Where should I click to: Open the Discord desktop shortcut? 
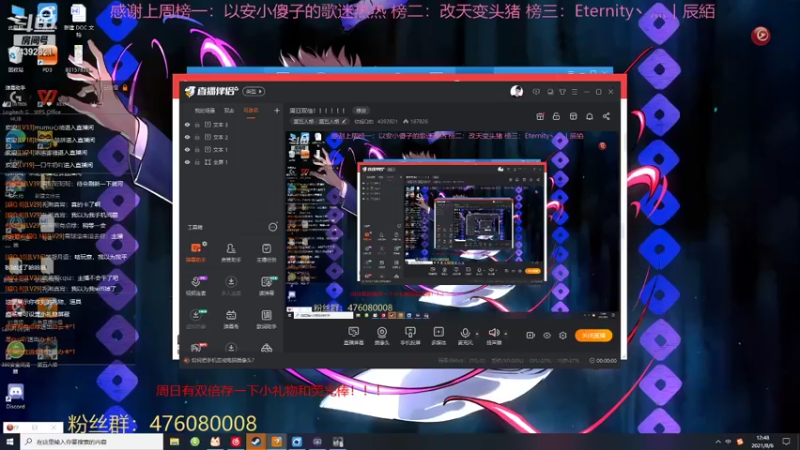click(x=15, y=396)
